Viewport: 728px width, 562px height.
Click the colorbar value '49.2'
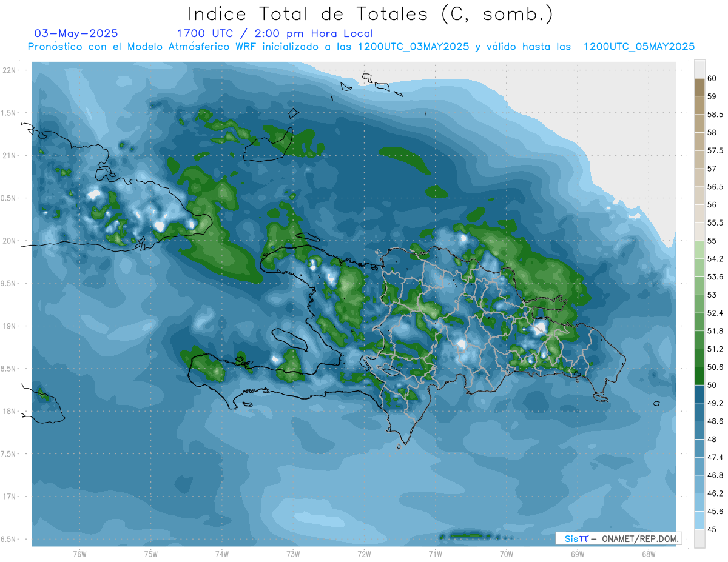click(x=715, y=403)
